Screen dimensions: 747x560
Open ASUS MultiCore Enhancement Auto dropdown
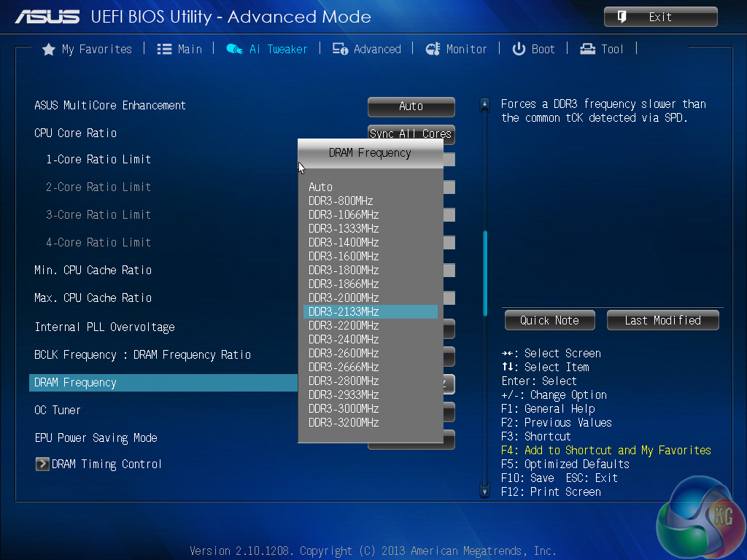pyautogui.click(x=411, y=106)
